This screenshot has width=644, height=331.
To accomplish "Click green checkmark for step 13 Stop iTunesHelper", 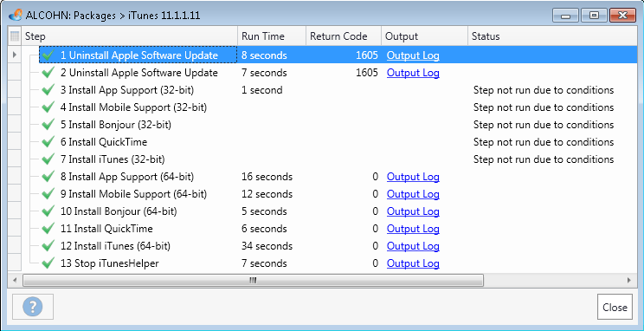I will point(48,263).
